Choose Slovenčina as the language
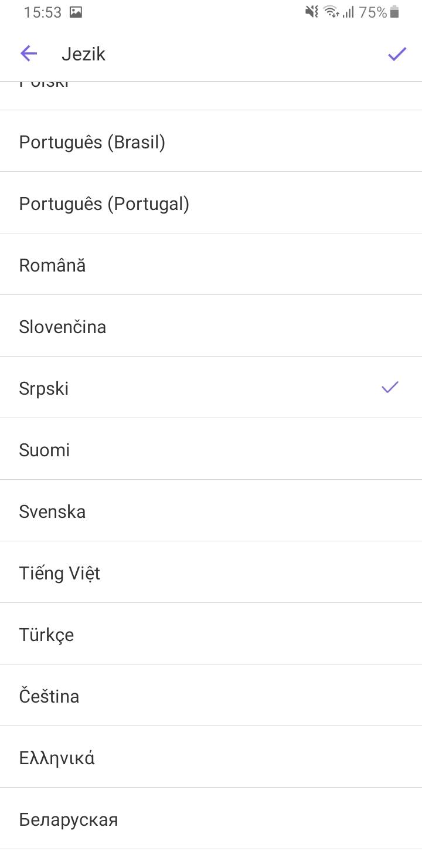 [63, 327]
